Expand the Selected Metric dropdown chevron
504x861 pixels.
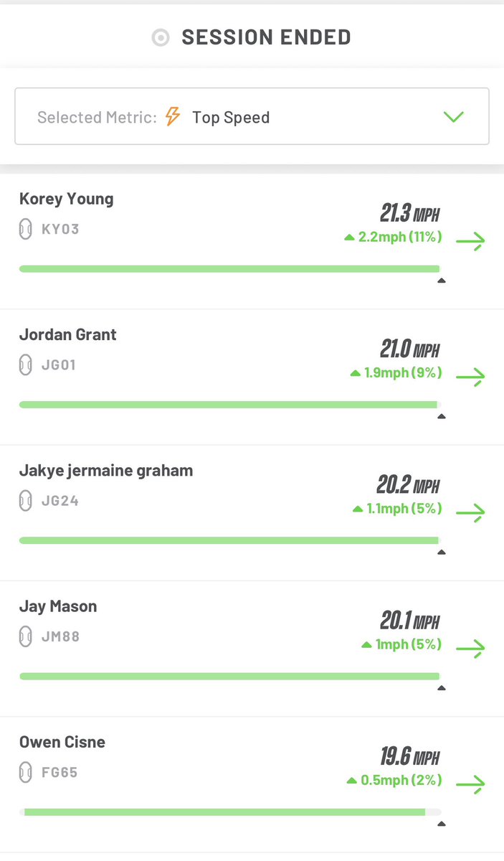point(454,117)
